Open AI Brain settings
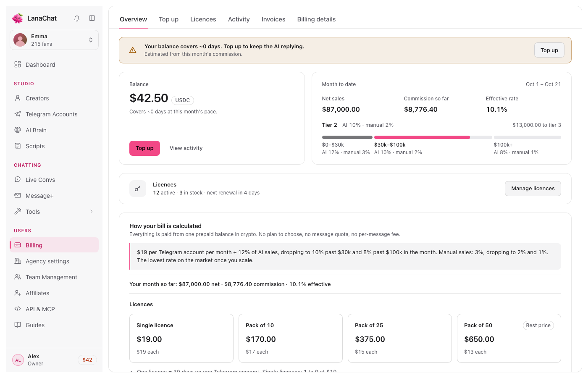Image resolution: width=588 pixels, height=378 pixels. (54, 130)
